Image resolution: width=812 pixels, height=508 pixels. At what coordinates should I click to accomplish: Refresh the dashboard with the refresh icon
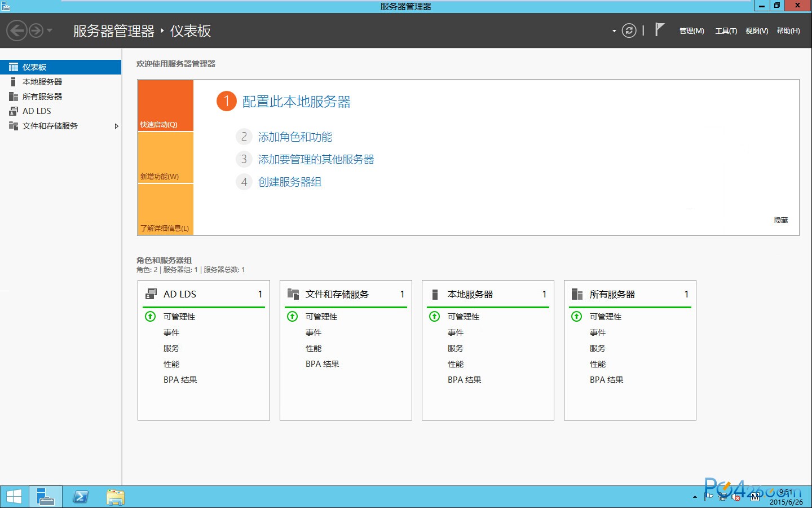tap(629, 30)
